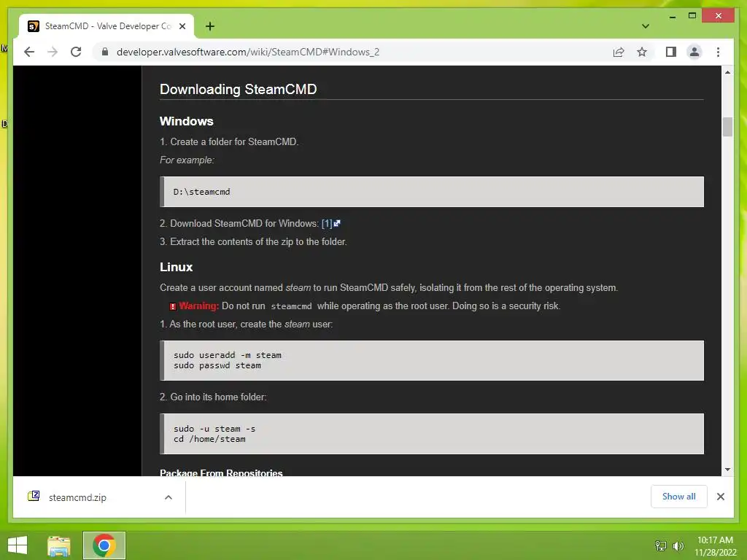Minimize the Chrome window

672,16
